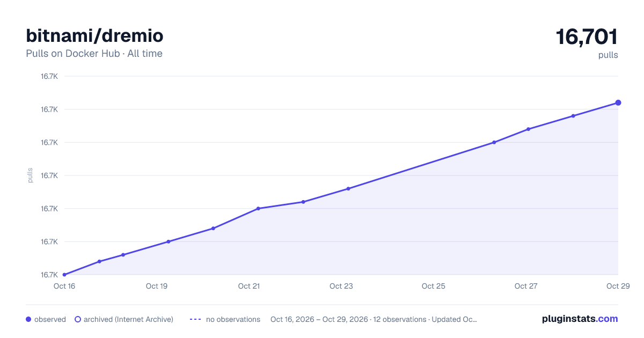Click the hollow 'archived' legend circle

click(x=78, y=319)
